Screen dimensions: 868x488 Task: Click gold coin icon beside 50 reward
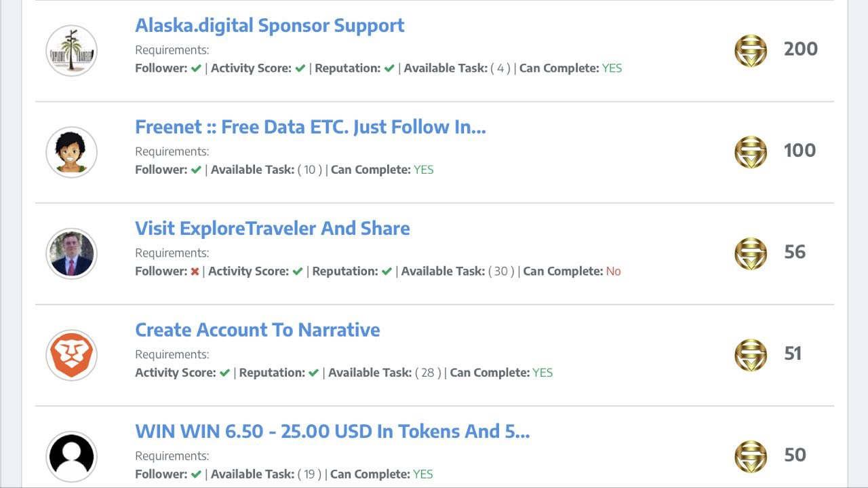pos(751,457)
